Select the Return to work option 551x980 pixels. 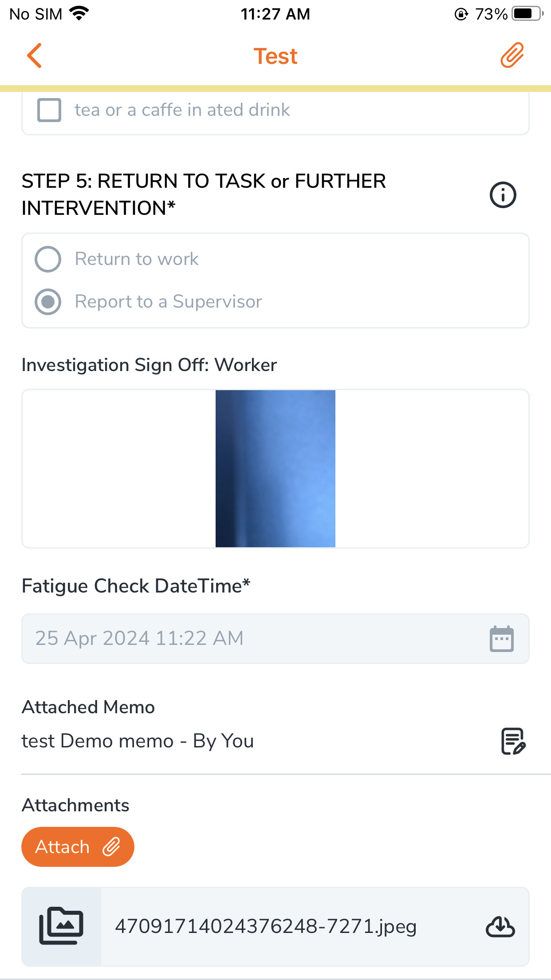[48, 259]
